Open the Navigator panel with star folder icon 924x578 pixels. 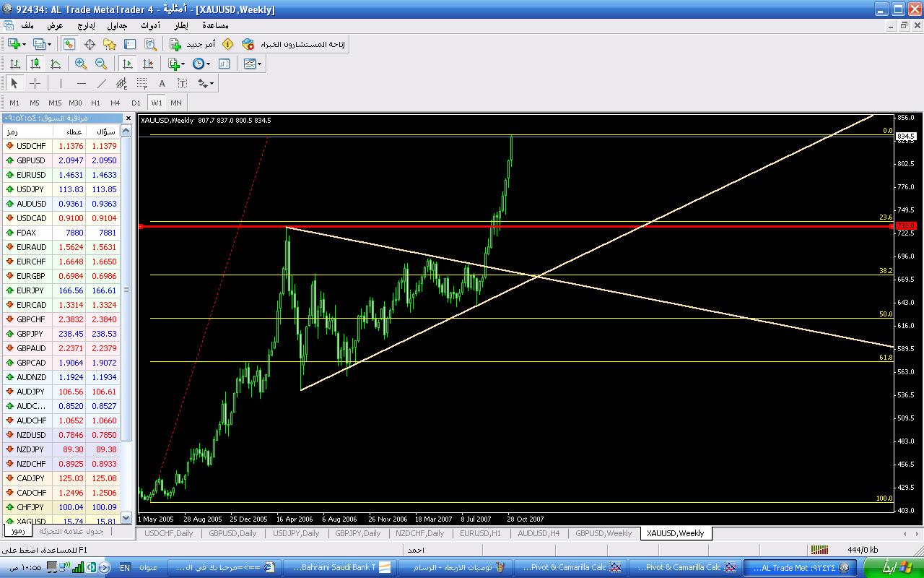110,44
